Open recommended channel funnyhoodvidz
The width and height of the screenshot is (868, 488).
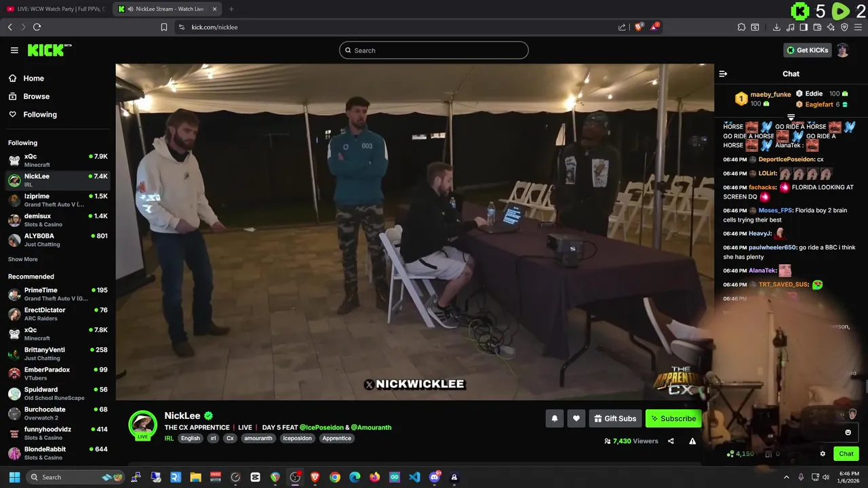58,433
